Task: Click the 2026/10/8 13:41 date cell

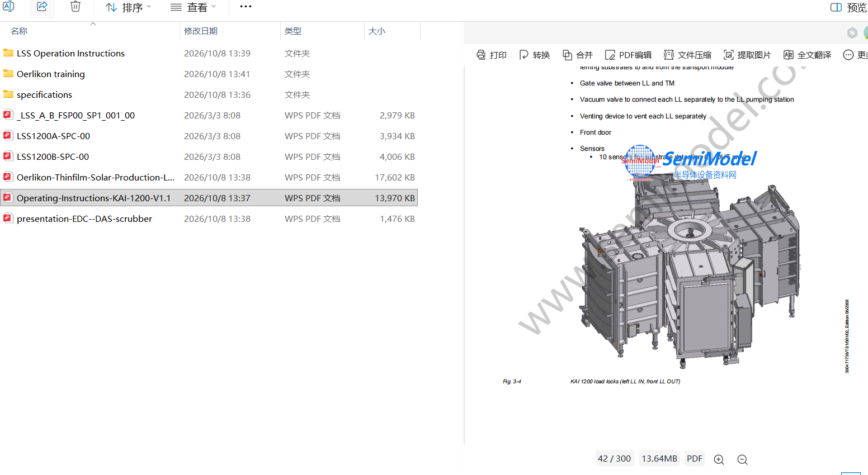Action: pyautogui.click(x=217, y=74)
